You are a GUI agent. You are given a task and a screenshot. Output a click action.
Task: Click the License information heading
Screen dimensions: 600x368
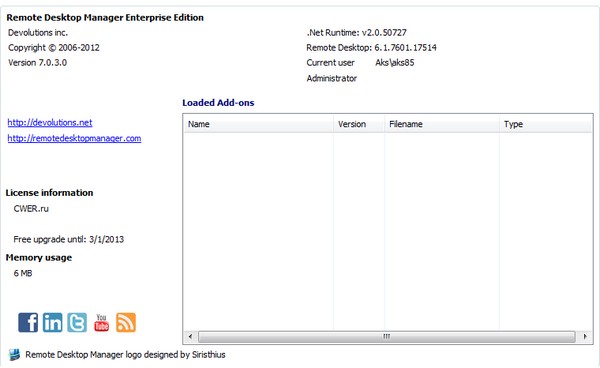point(49,193)
